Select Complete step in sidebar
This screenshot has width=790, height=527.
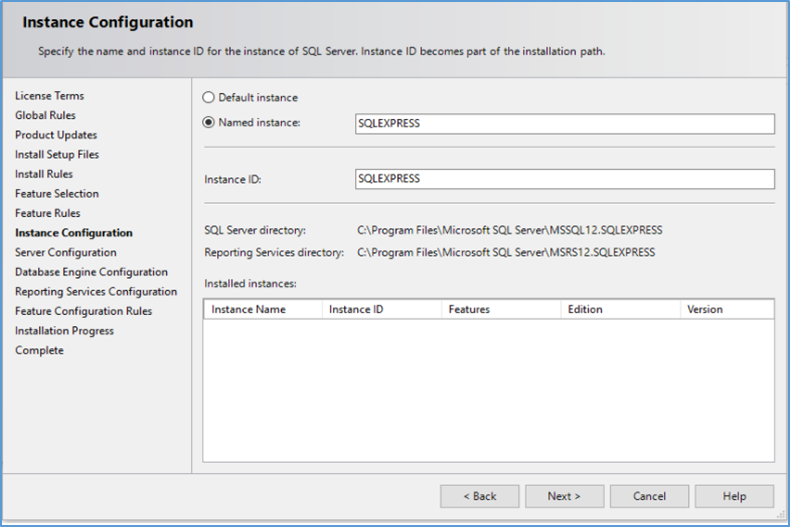(39, 351)
